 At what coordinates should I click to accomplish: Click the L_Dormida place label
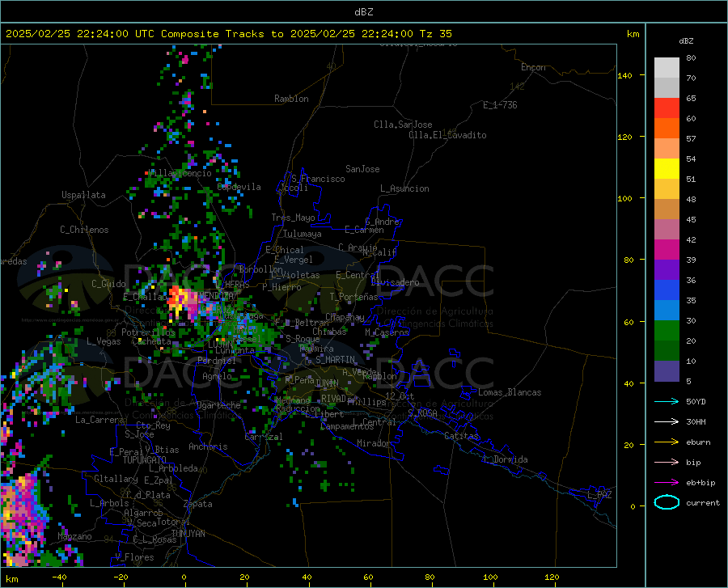(505, 459)
